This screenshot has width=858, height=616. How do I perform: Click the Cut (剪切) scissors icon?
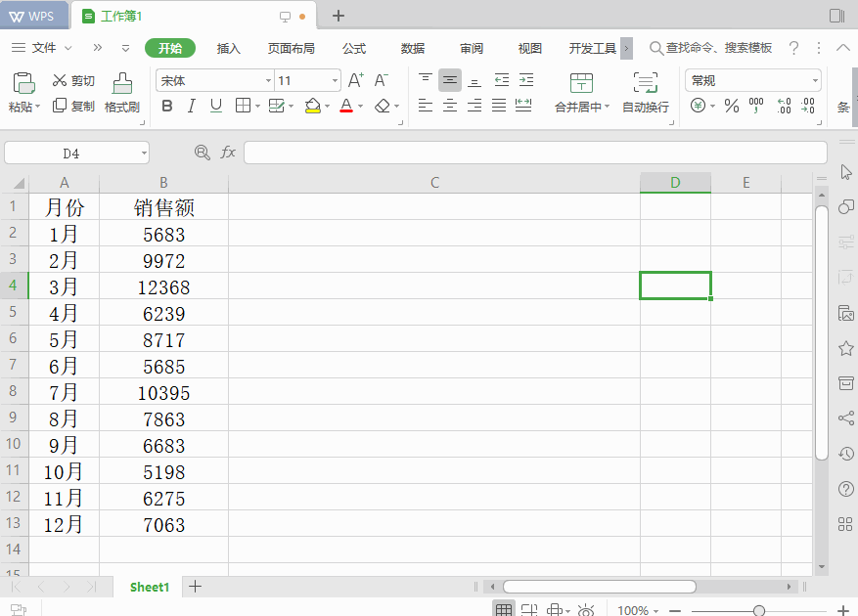point(61,81)
